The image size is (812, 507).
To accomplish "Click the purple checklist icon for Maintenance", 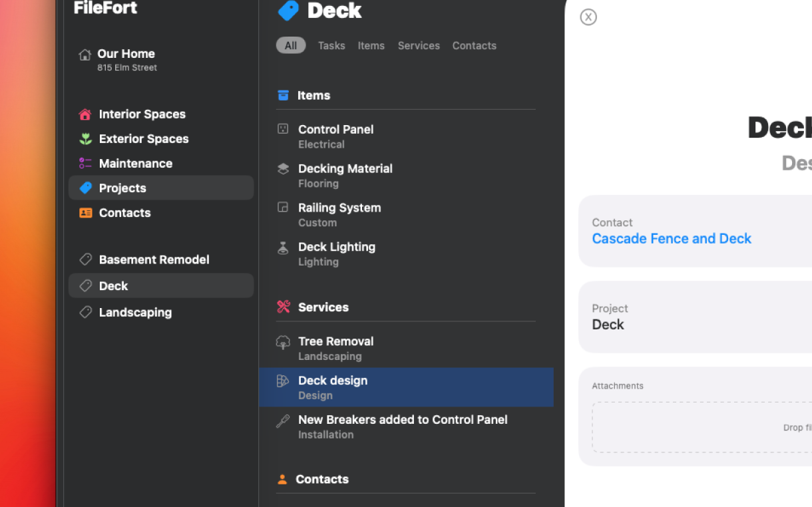I will [85, 164].
